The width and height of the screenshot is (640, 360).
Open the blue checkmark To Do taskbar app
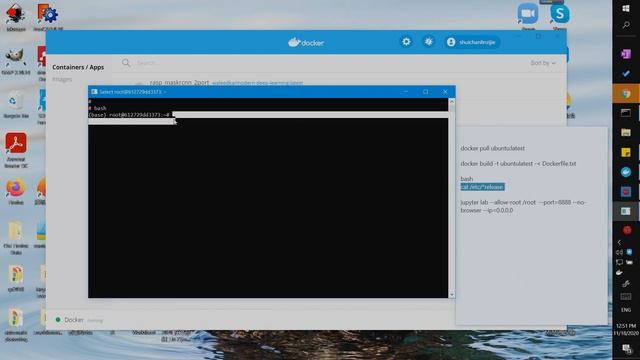tap(626, 74)
